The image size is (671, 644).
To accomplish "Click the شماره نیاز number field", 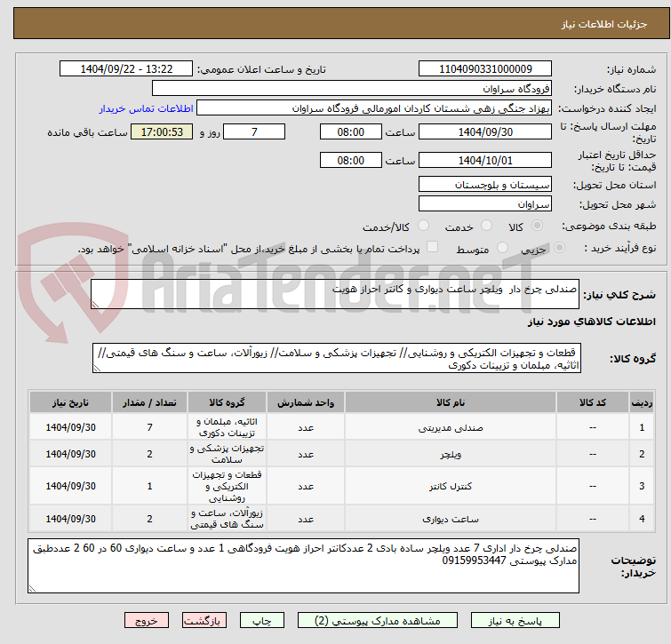I will click(x=485, y=69).
